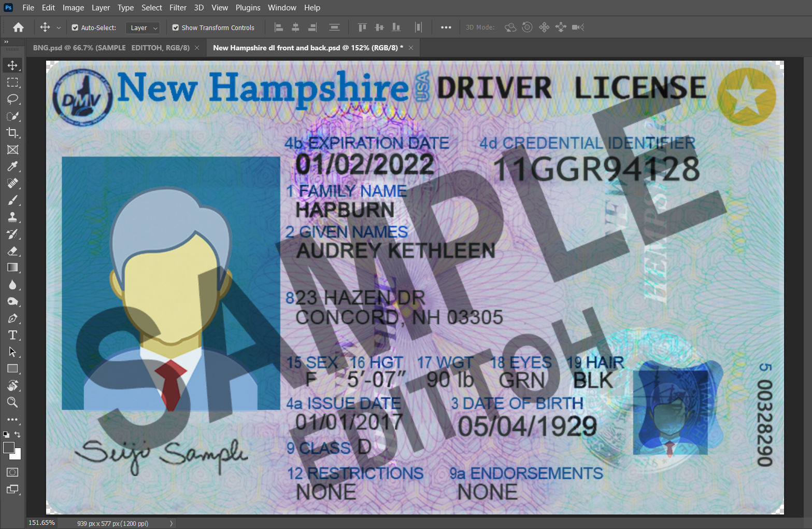Click the 3D pan mode icon

tap(544, 27)
